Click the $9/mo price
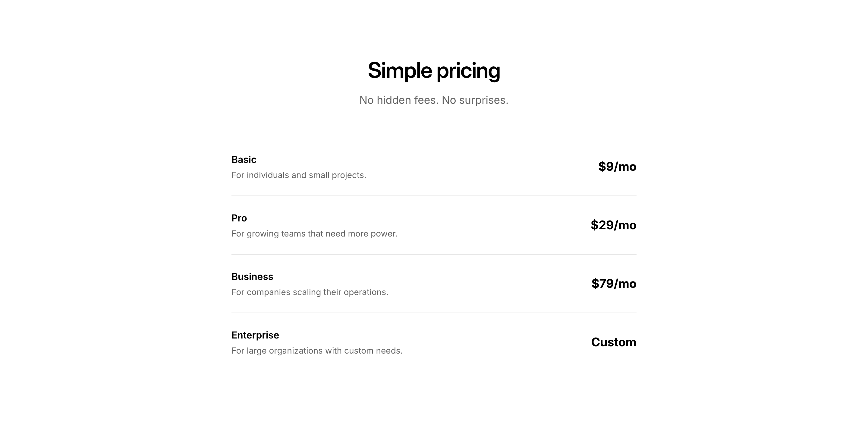Image resolution: width=868 pixels, height=429 pixels. tap(617, 167)
